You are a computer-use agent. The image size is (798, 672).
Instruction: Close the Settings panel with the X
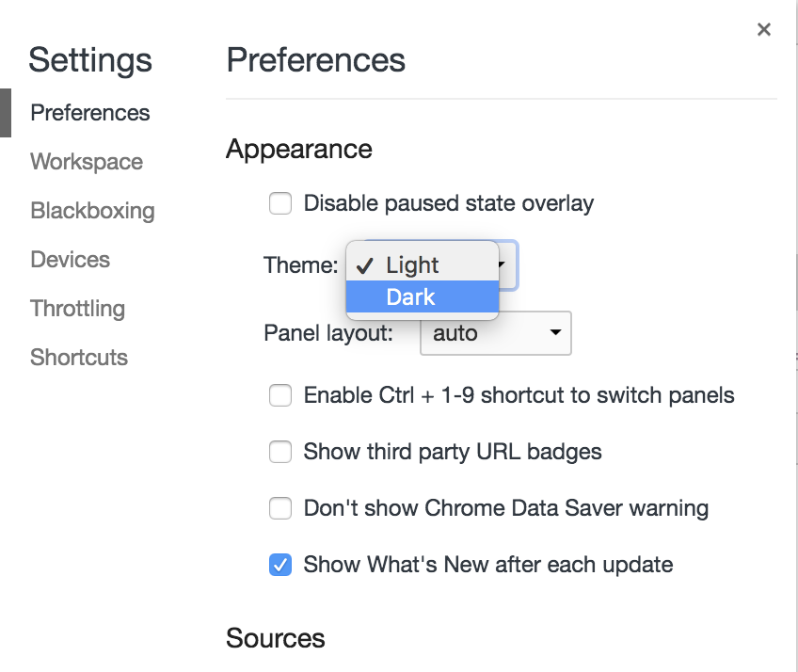(764, 30)
